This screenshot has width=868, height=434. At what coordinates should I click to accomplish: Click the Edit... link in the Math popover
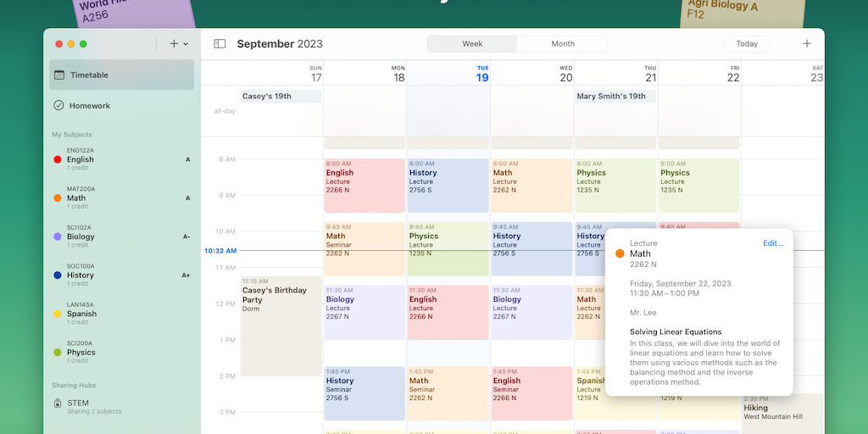coord(772,243)
